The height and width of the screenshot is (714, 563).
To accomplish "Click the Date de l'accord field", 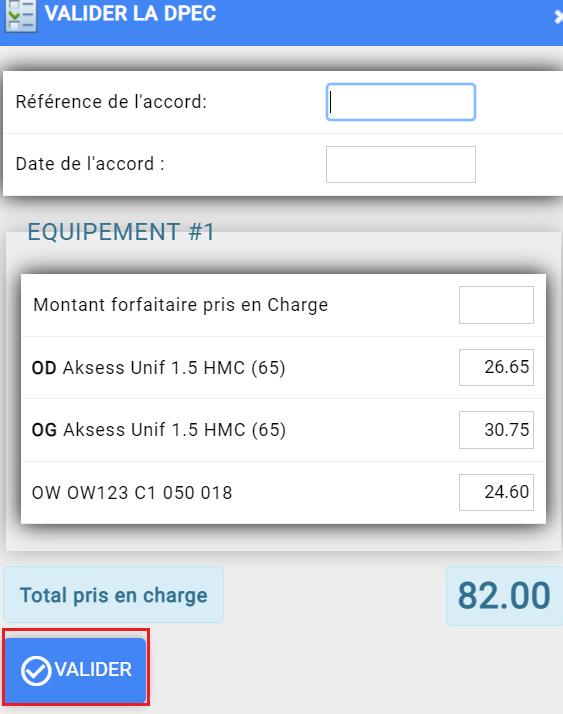I will tap(401, 164).
